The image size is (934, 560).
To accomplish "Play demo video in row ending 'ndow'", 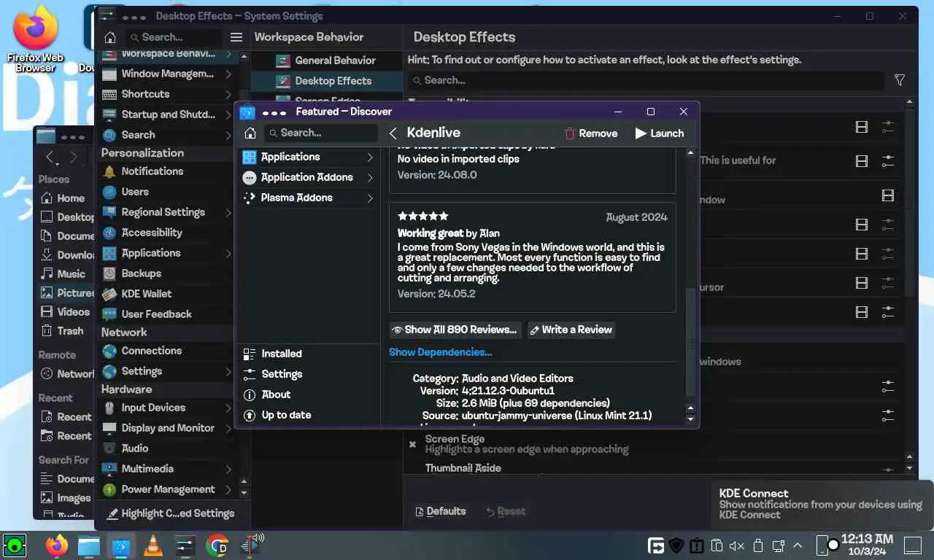I will (x=888, y=195).
